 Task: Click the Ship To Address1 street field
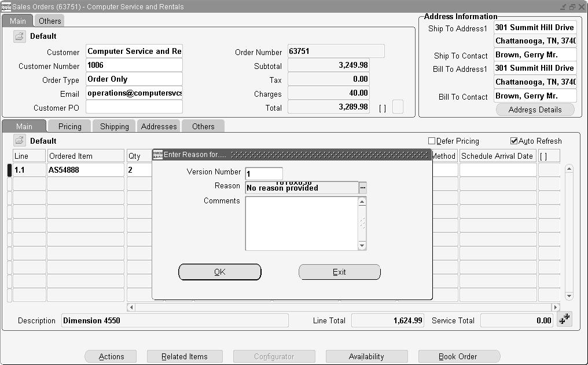pyautogui.click(x=535, y=27)
